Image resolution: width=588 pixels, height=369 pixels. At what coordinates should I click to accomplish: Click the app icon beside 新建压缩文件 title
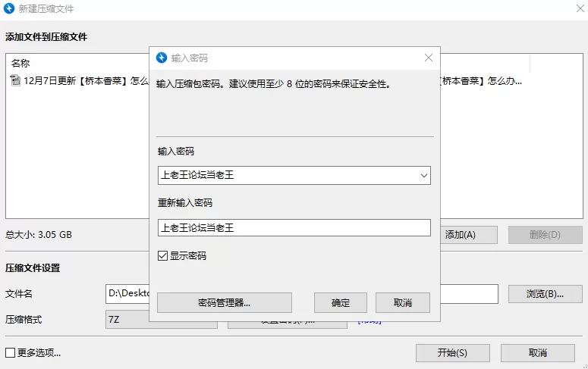pyautogui.click(x=9, y=9)
